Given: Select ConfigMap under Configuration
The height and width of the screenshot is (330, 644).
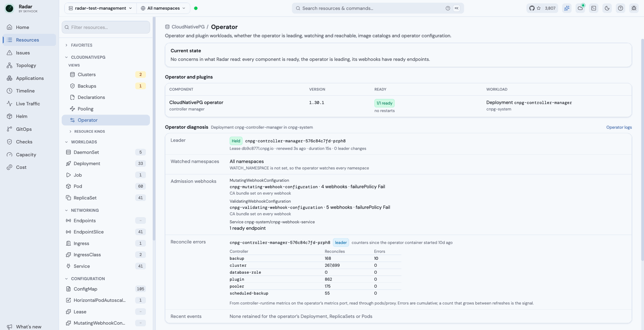Looking at the screenshot, I should [106, 289].
